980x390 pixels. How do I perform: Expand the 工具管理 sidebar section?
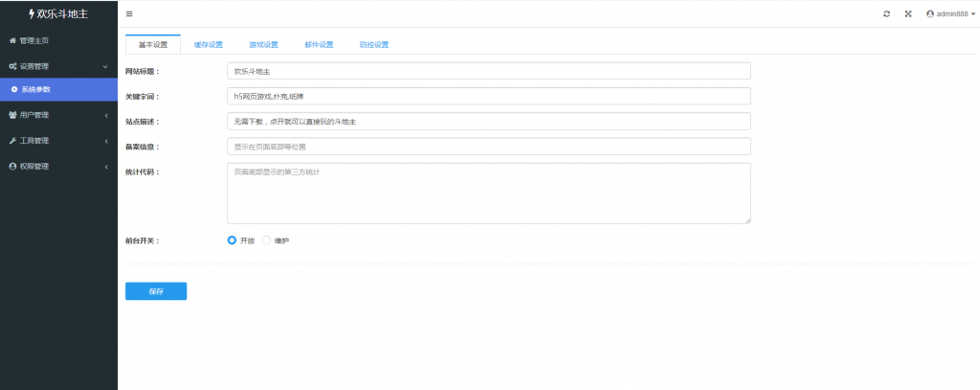[57, 140]
